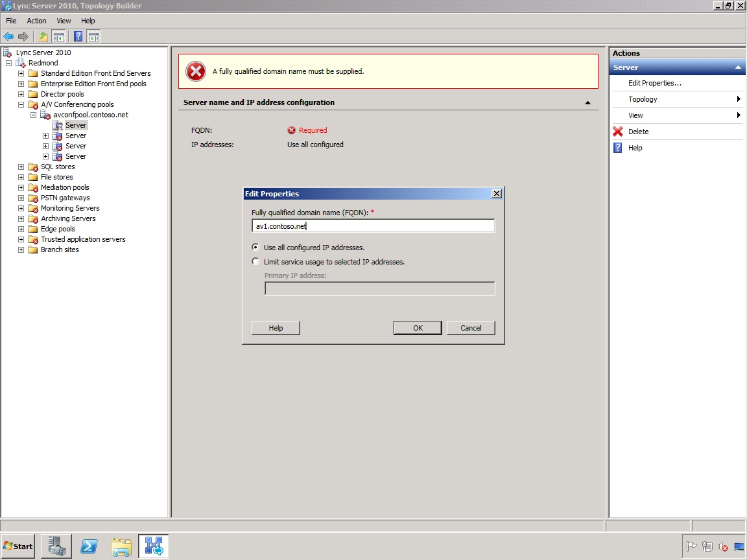Open Topology submenu in Actions pane
This screenshot has height=560, width=747.
coord(676,99)
